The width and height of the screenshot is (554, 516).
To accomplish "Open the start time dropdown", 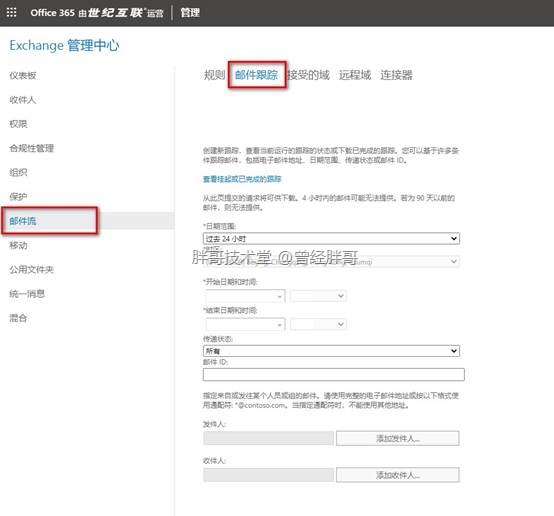I will (318, 295).
